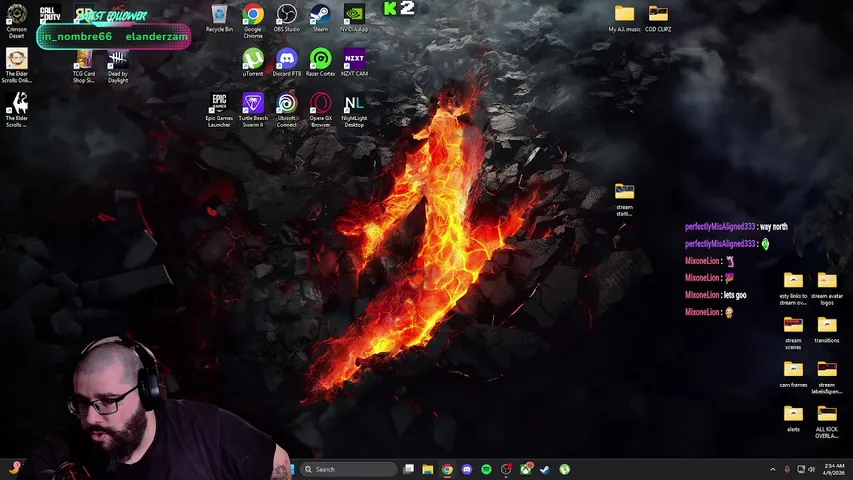Open Spotify from the taskbar
The image size is (853, 480).
(x=486, y=469)
